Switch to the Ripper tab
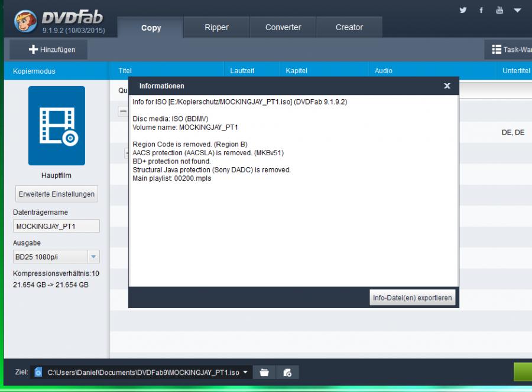 pos(216,27)
